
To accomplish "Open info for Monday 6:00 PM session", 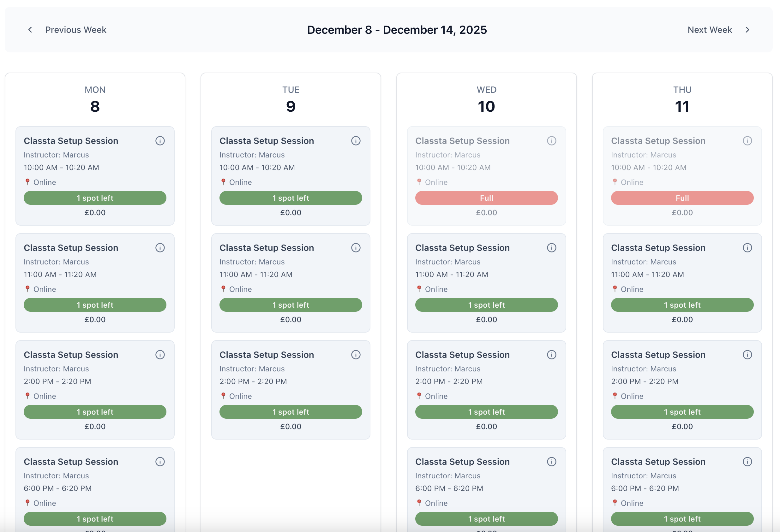I will (160, 462).
